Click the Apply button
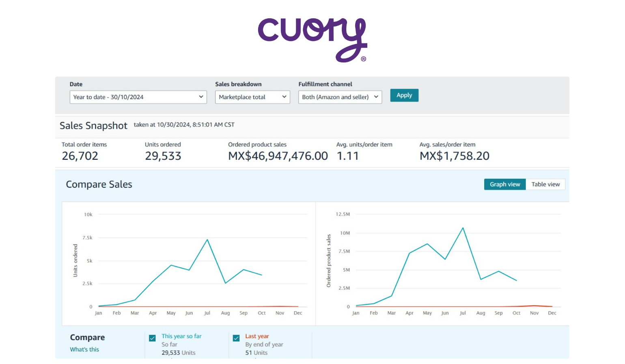Screen dimensions: 625x364 404,95
